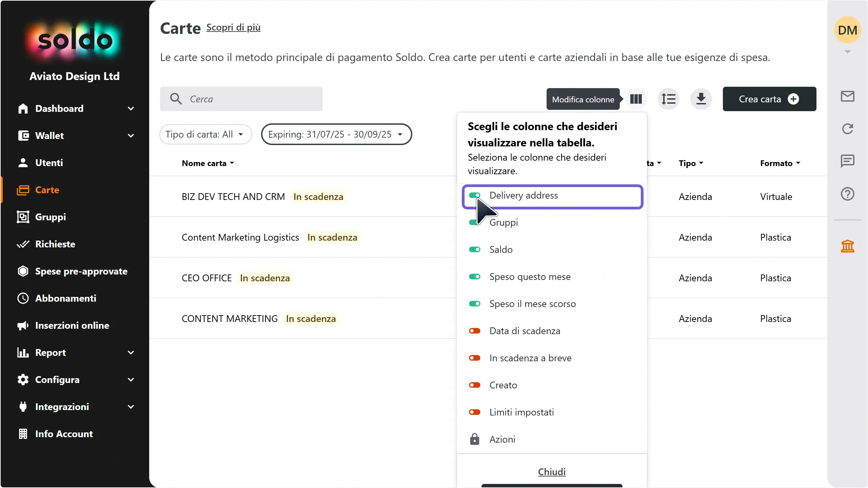Viewport: 868px width, 488px height.
Task: Toggle the Saldo column switch
Action: tap(475, 249)
